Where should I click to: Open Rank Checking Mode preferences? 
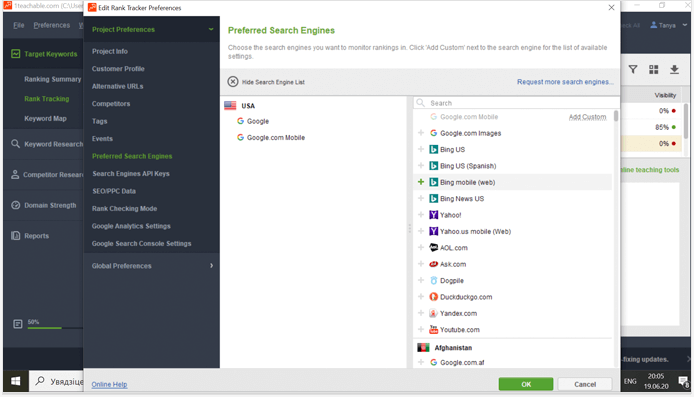124,208
